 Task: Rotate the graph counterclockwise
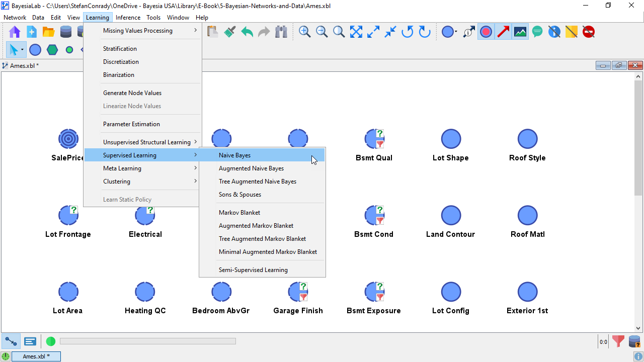pyautogui.click(x=408, y=32)
